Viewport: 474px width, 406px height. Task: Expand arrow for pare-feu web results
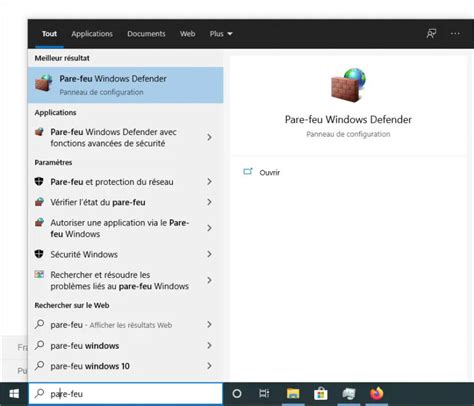(209, 325)
